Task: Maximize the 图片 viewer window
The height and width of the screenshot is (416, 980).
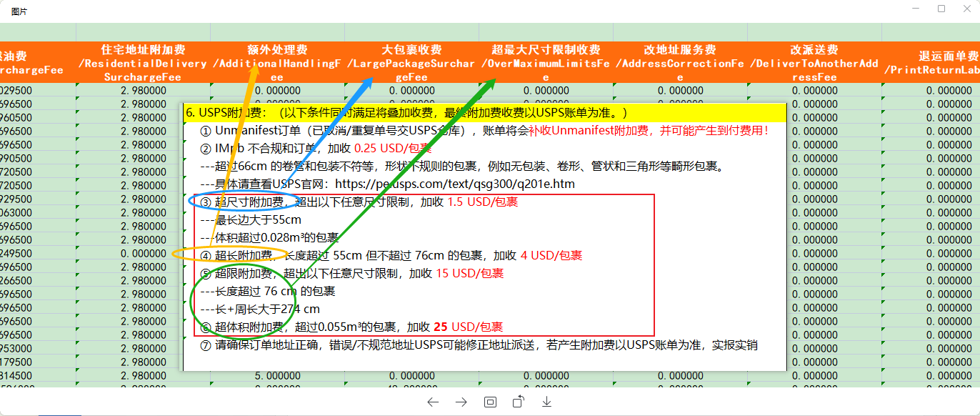Action: pyautogui.click(x=941, y=9)
